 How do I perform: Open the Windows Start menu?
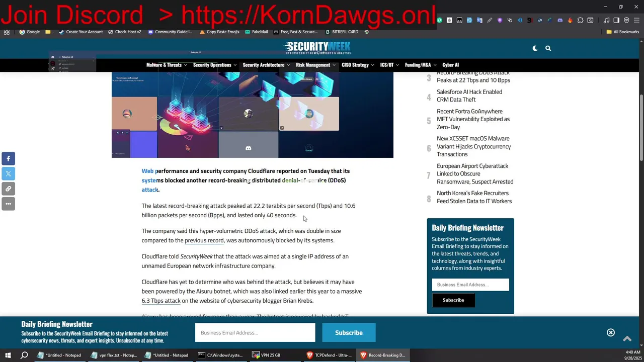point(8,355)
